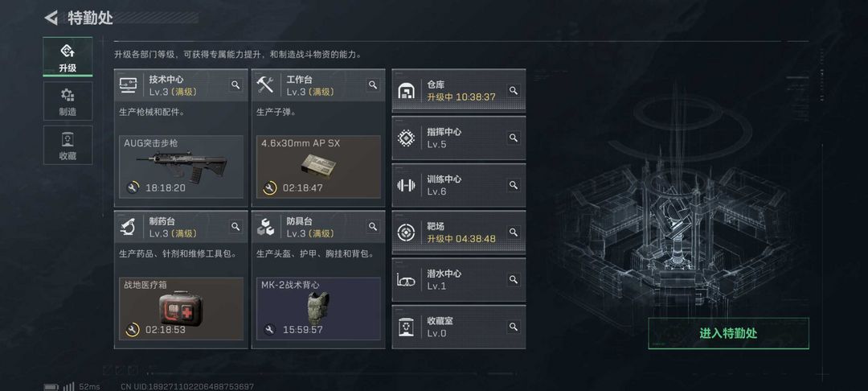Go back using the arrow beside 特勤处
This screenshot has height=391, width=868.
click(51, 18)
